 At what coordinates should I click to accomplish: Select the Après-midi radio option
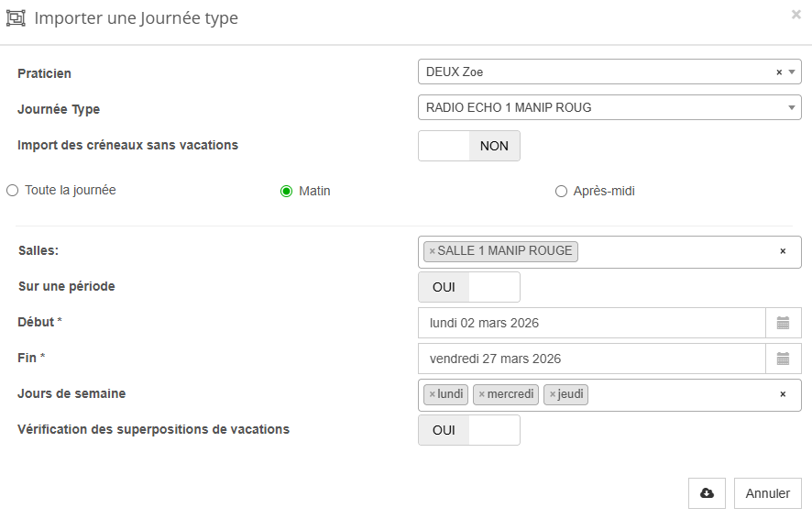[x=562, y=192]
